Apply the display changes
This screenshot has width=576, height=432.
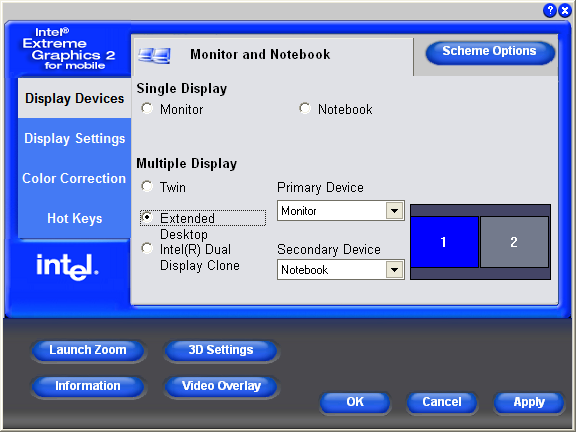point(529,402)
